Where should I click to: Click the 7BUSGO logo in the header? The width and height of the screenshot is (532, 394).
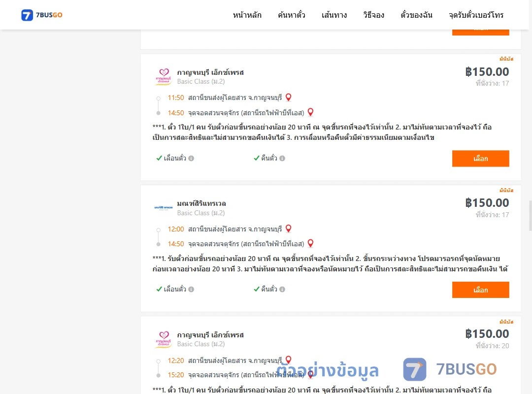(x=42, y=15)
